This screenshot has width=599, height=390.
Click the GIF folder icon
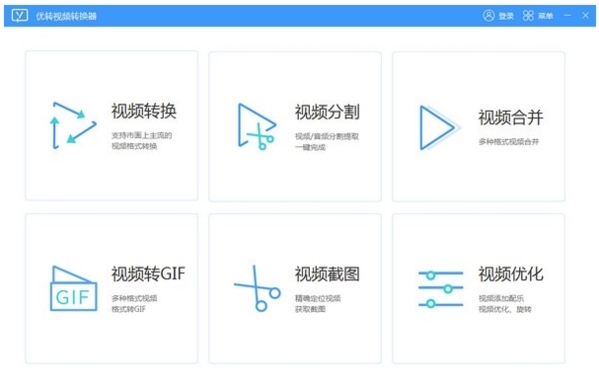click(x=73, y=288)
